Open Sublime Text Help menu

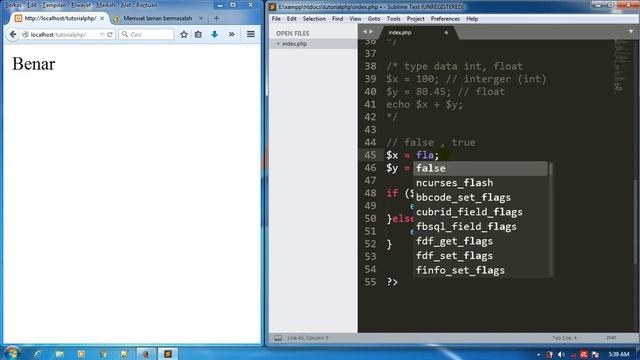coord(472,19)
